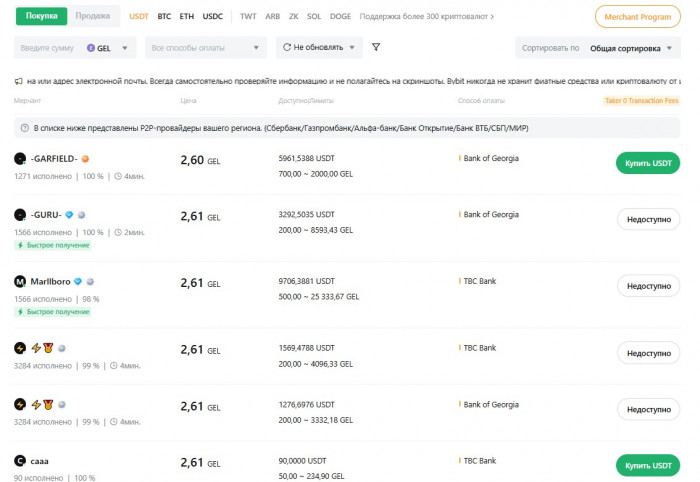Expand Поддержка более 300 криптовалют list
This screenshot has width=700, height=482.
click(426, 17)
